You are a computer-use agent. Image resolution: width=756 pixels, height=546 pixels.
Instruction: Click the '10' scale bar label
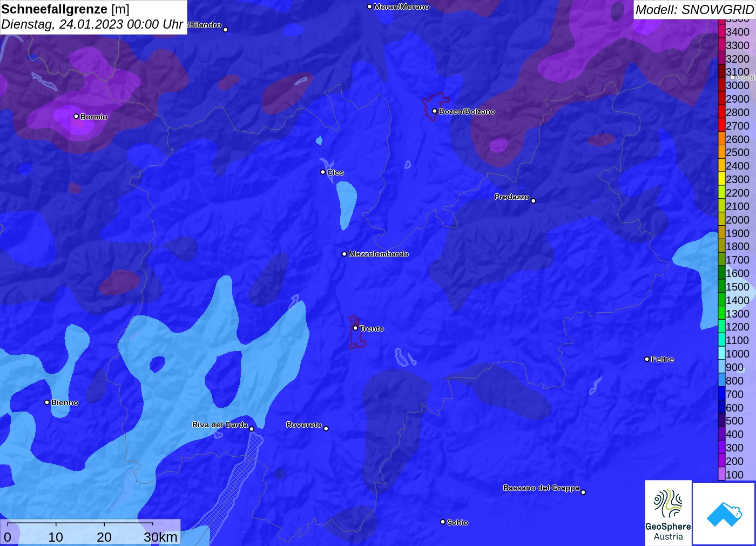pos(56,537)
